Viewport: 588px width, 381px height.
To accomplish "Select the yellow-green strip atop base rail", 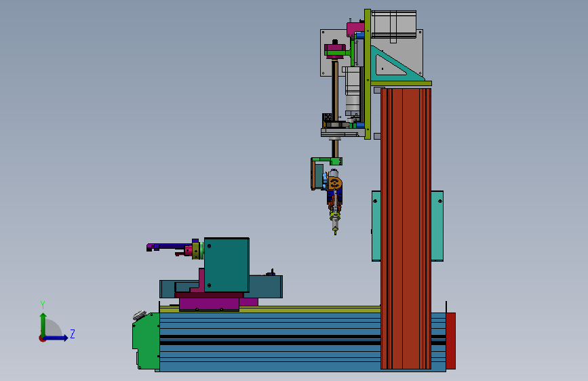I will click(x=270, y=310).
